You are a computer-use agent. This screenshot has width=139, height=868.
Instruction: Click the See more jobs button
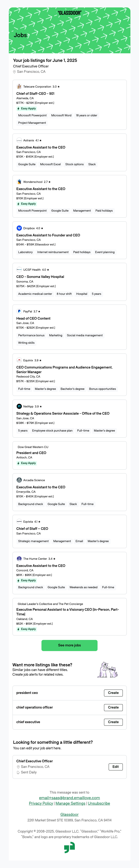(69, 645)
